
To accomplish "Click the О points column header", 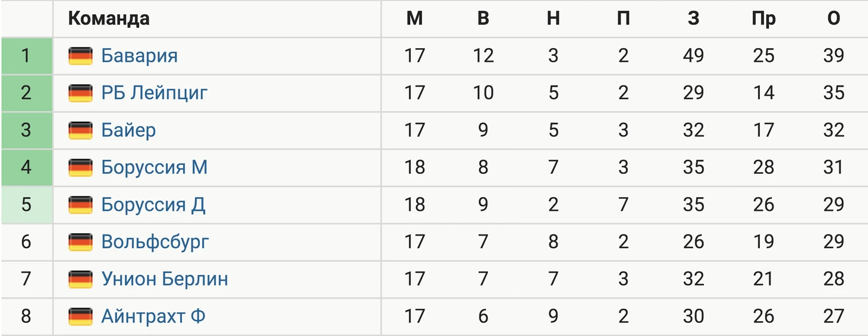I will [834, 19].
